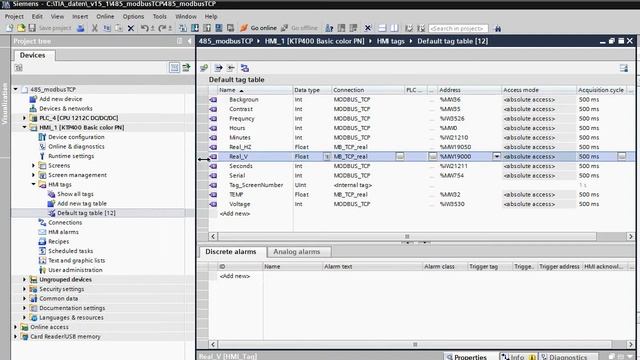Click the New project icon in toolbar
The height and width of the screenshot is (360, 640).
(9, 28)
